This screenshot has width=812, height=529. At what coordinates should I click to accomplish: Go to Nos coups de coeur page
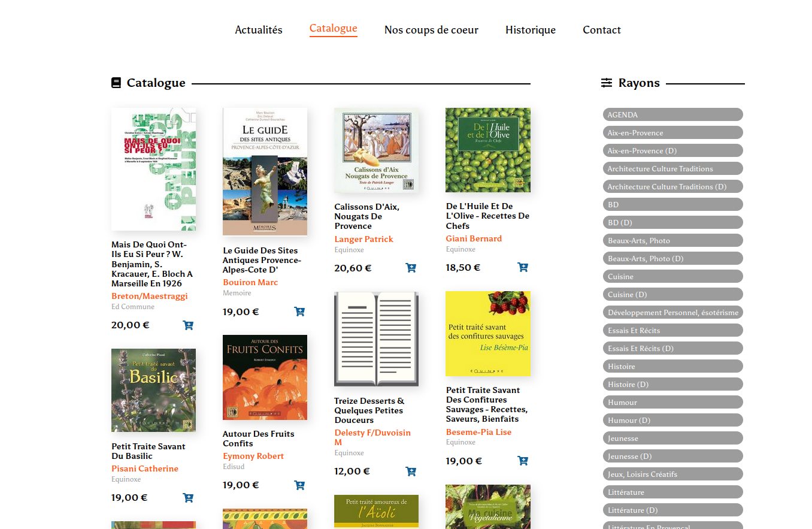(431, 30)
